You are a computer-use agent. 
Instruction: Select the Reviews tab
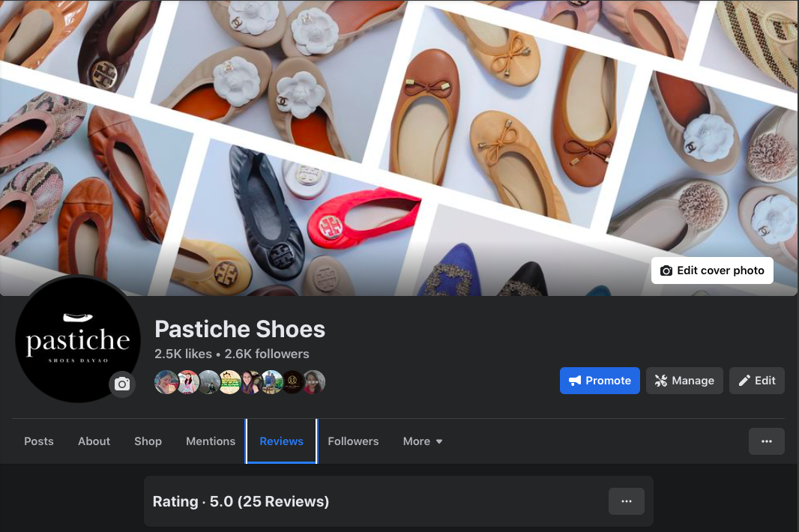point(281,441)
